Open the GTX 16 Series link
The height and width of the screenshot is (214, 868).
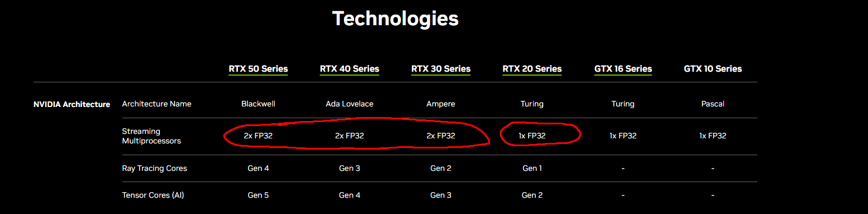pos(623,69)
